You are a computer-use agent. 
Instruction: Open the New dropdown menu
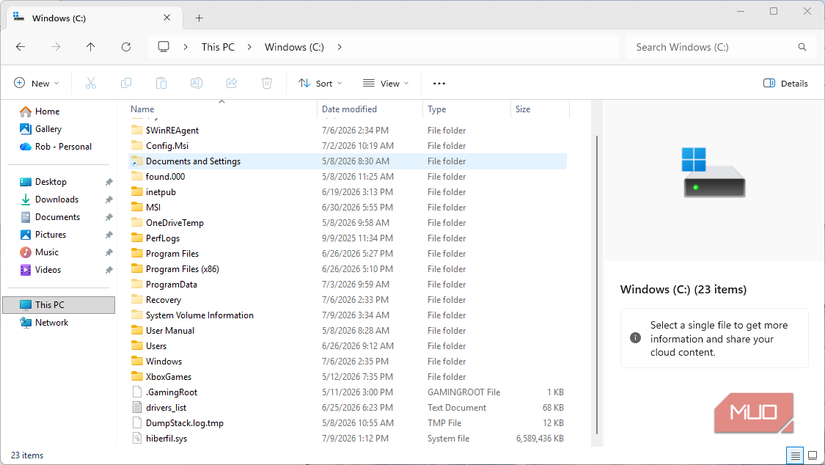coord(36,83)
